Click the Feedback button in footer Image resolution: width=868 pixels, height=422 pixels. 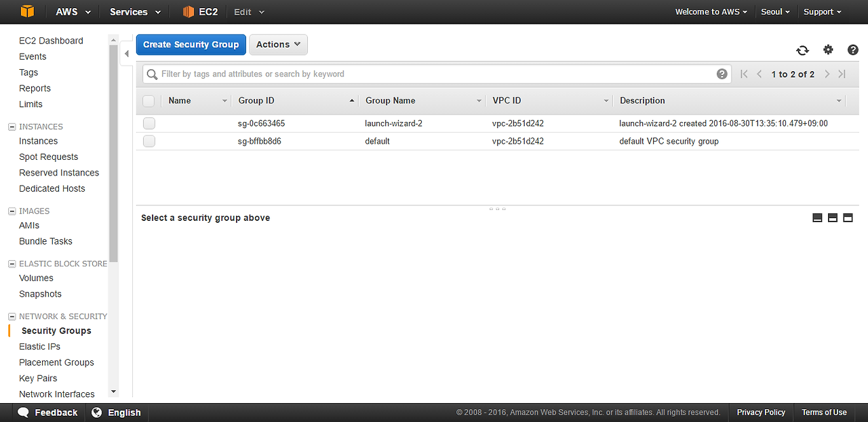pyautogui.click(x=48, y=413)
